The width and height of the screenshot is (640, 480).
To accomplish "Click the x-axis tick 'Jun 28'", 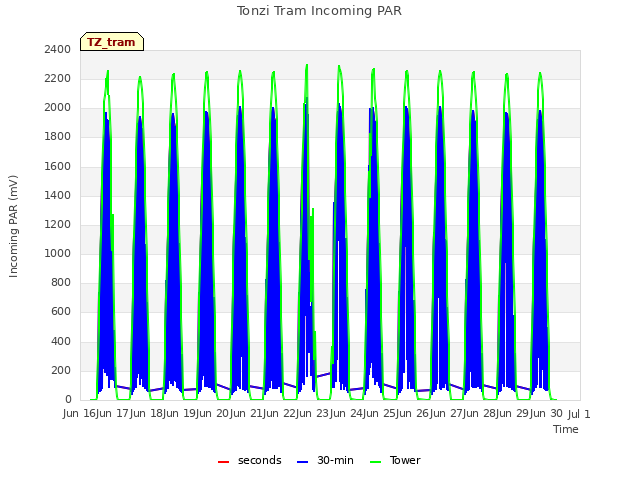I will [481, 413].
